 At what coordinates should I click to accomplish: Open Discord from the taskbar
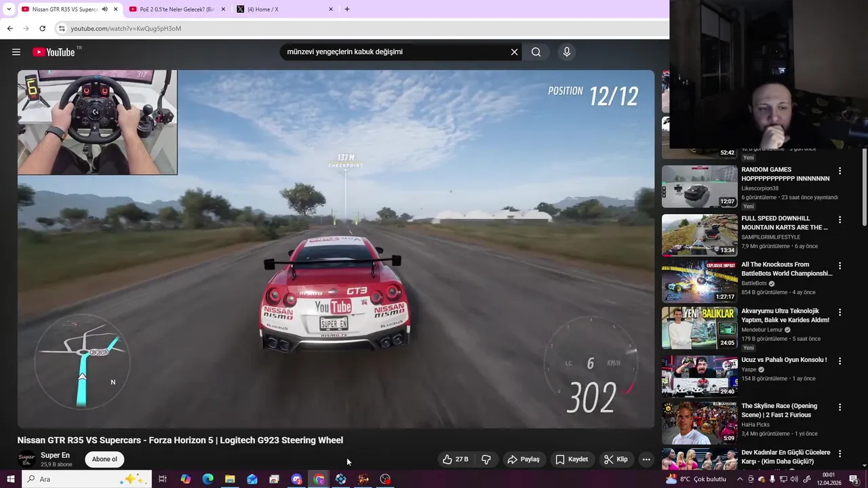pos(296,479)
